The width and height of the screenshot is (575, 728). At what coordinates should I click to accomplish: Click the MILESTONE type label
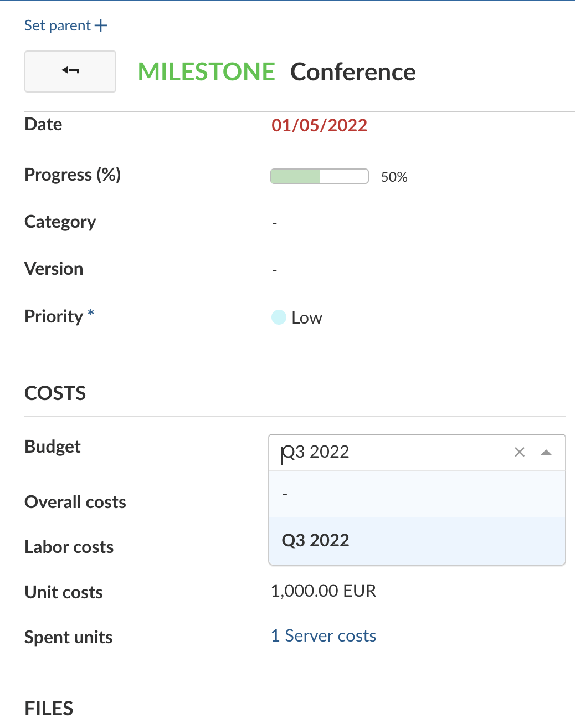[x=206, y=71]
